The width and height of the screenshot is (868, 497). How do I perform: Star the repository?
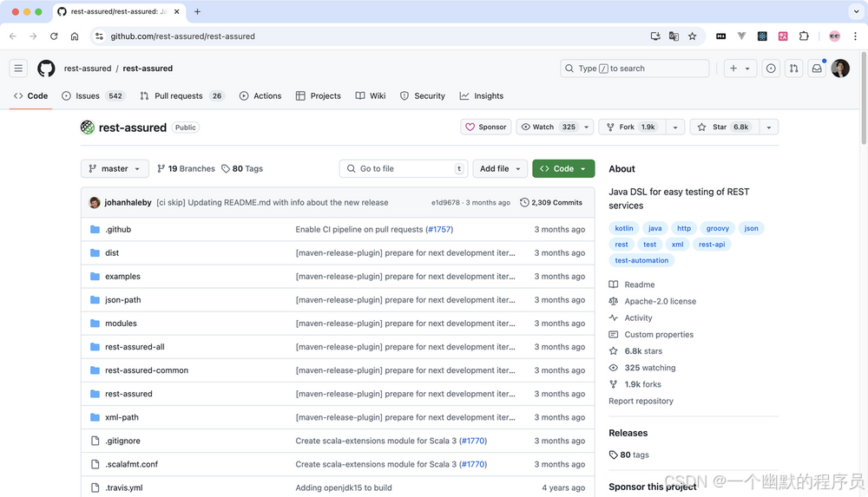(x=725, y=127)
